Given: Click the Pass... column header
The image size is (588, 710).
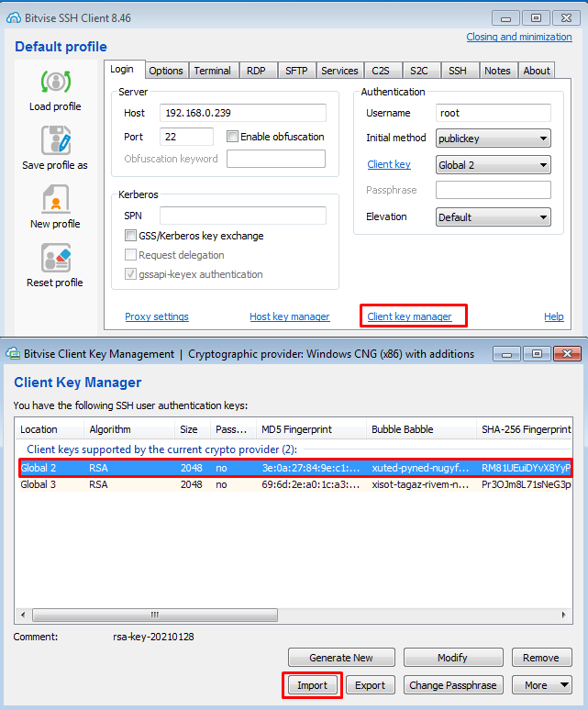Looking at the screenshot, I should (x=234, y=429).
